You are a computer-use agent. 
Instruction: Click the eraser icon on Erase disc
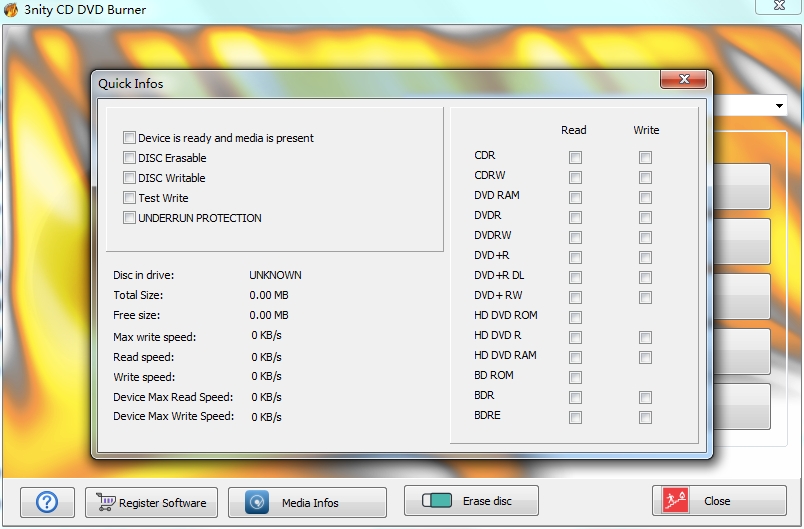[x=437, y=500]
